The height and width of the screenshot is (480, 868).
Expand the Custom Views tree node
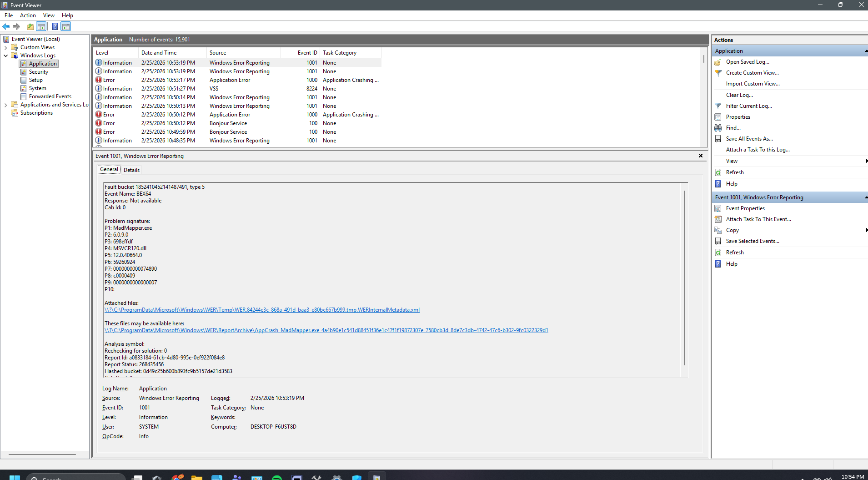click(5, 47)
